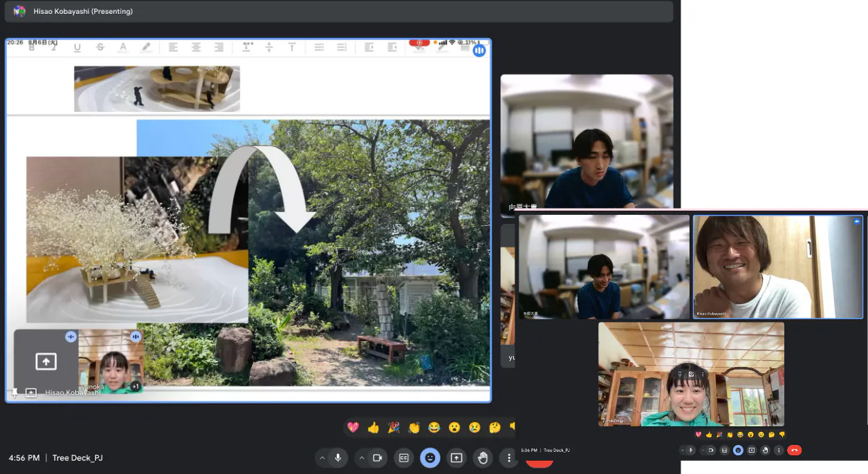Send laughing with tears emoji reaction
This screenshot has width=868, height=474.
coord(434,428)
